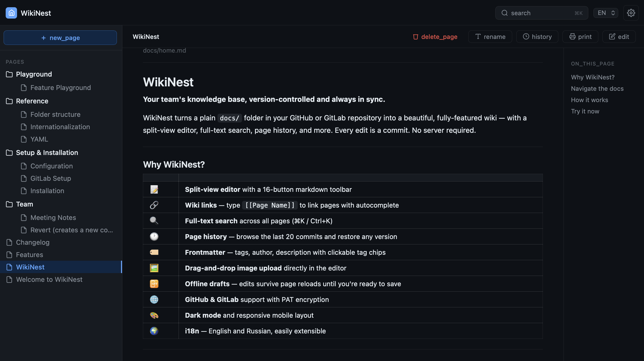
Task: Focus the search input field
Action: pos(542,13)
